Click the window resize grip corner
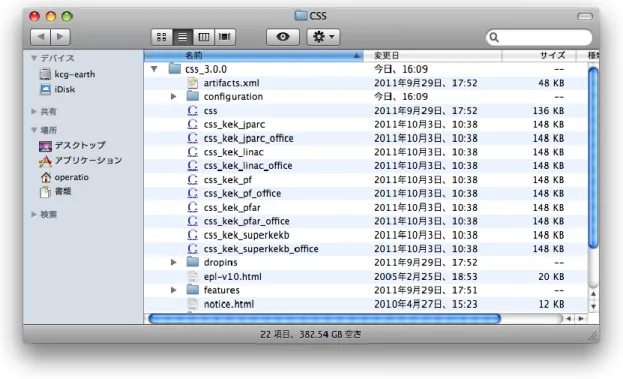The height and width of the screenshot is (379, 623). pyautogui.click(x=593, y=336)
